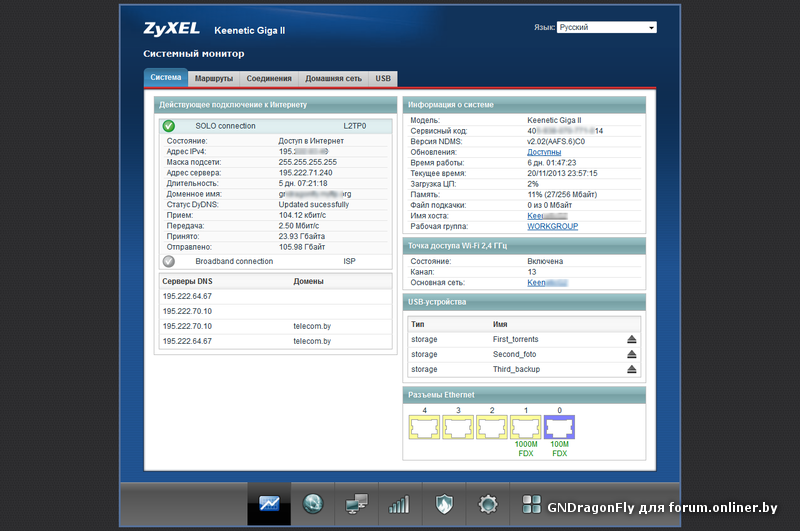Click the memory value 11% (27/256 Мбайт)
Viewport: 800px width, 531px height.
tap(562, 194)
